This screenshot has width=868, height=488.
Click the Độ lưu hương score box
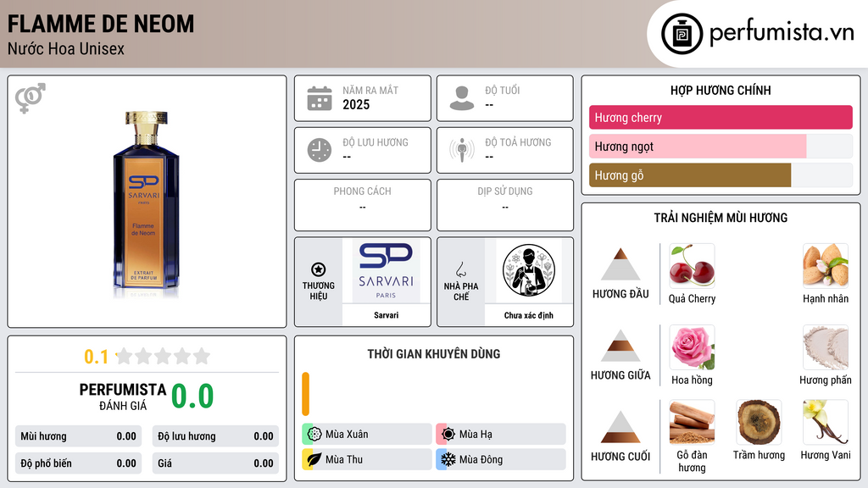point(215,436)
